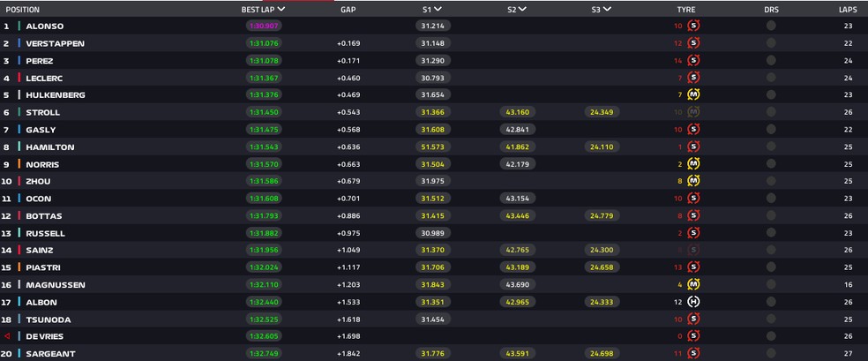Click Ocon's soft tyre icon
868x361 pixels.
click(693, 199)
